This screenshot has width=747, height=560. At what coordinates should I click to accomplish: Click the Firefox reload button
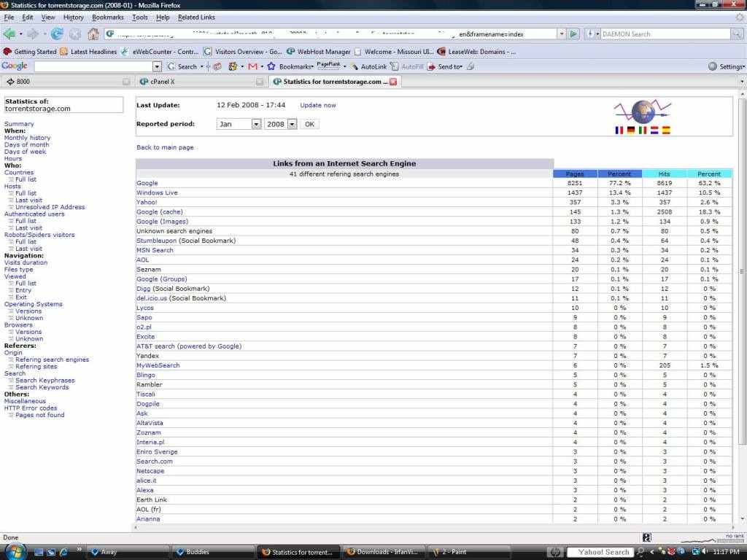tap(56, 34)
